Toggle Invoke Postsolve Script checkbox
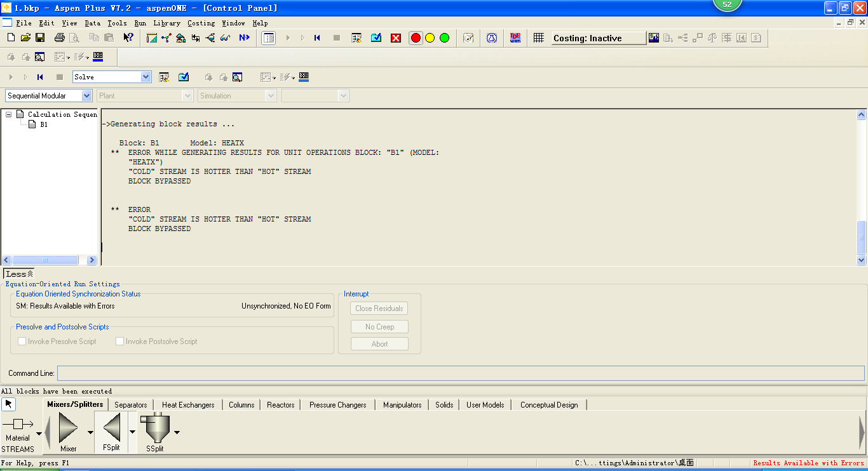868x471 pixels. (120, 342)
